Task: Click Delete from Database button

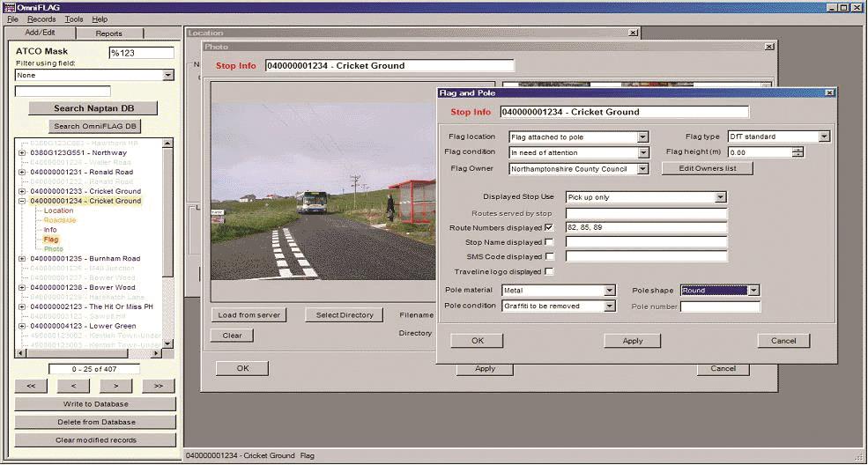Action: pyautogui.click(x=95, y=422)
